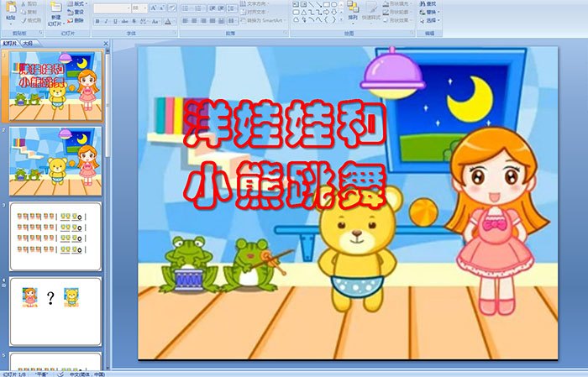Click the Numbering list icon

pyautogui.click(x=199, y=8)
